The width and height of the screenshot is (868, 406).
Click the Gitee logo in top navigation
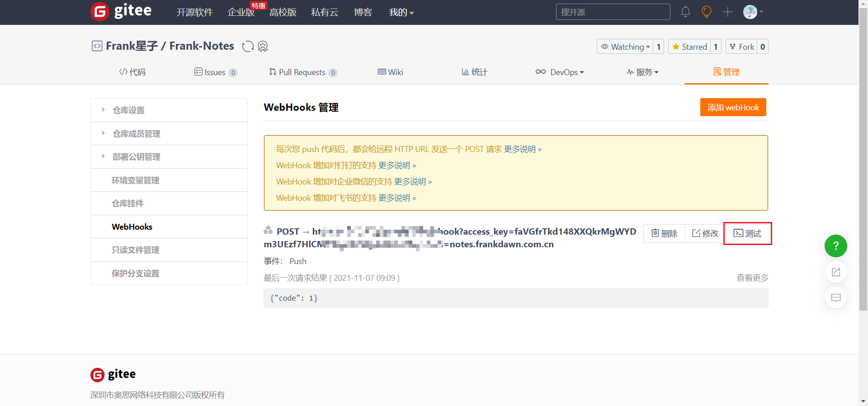(x=121, y=11)
